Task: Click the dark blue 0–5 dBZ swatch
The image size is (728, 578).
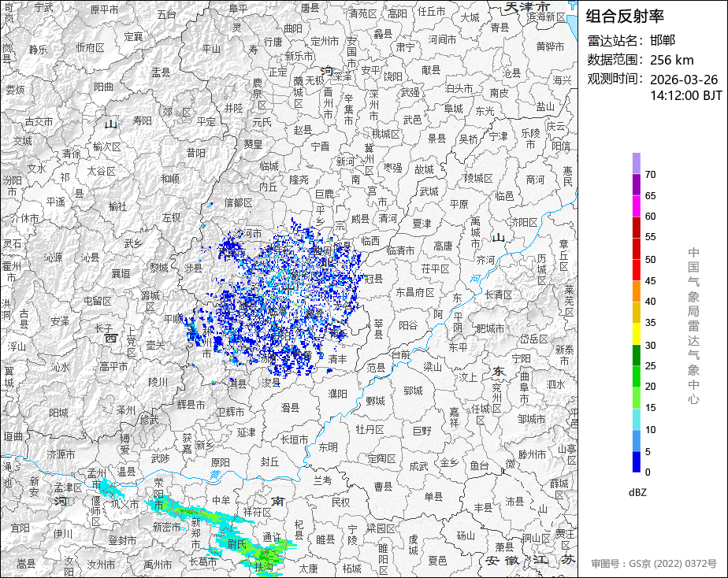Action: (x=636, y=461)
